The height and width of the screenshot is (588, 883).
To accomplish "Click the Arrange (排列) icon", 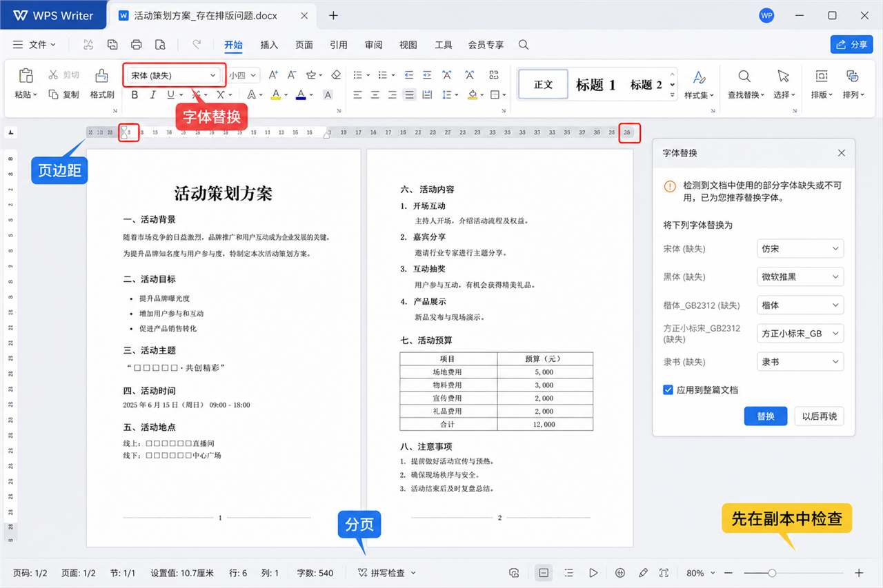I will coord(852,76).
